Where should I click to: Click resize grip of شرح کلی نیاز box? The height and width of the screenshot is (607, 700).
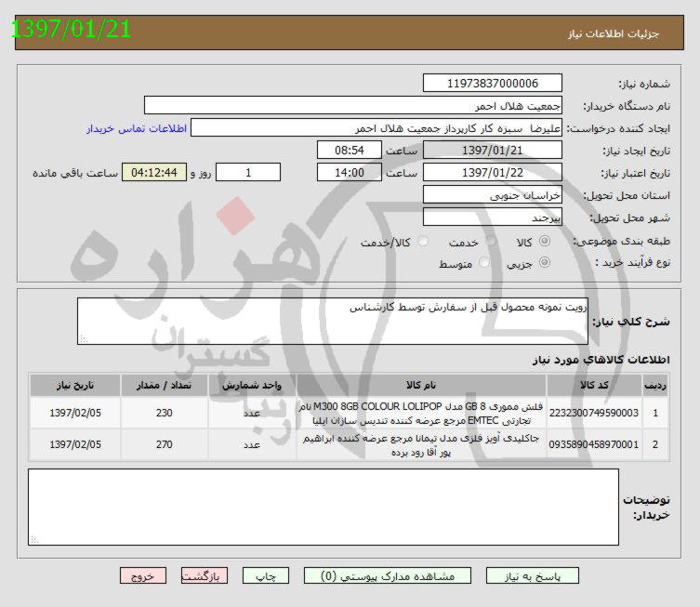[x=83, y=339]
